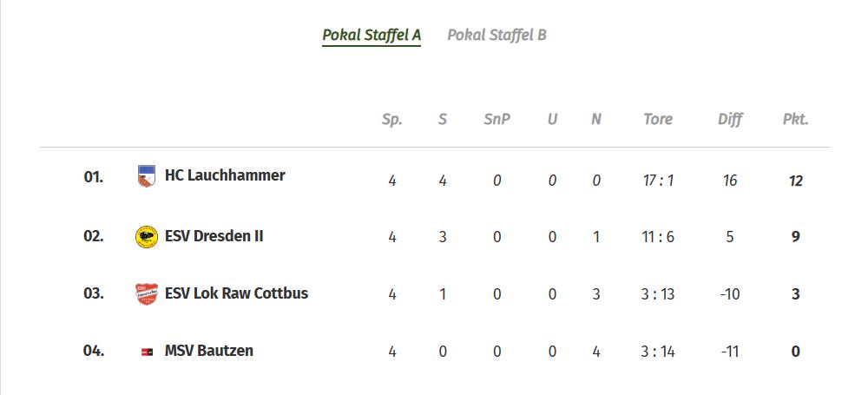Click the Tore column header

pos(658,119)
